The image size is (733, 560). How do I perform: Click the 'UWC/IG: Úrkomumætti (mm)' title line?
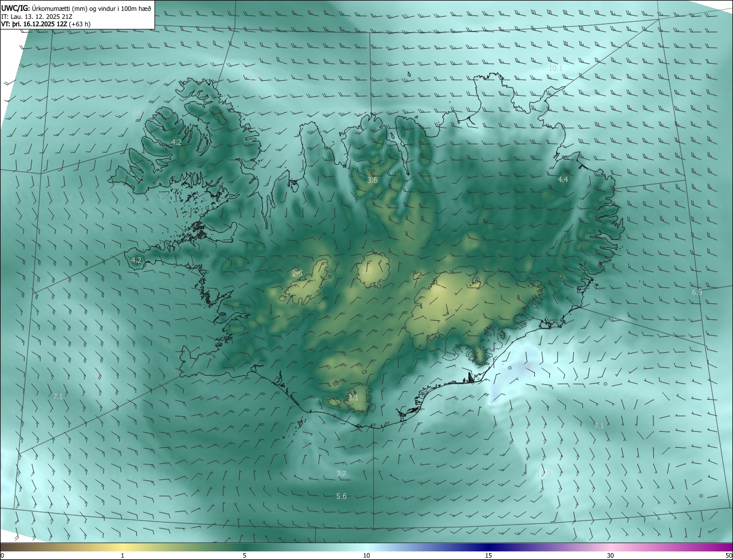[77, 8]
